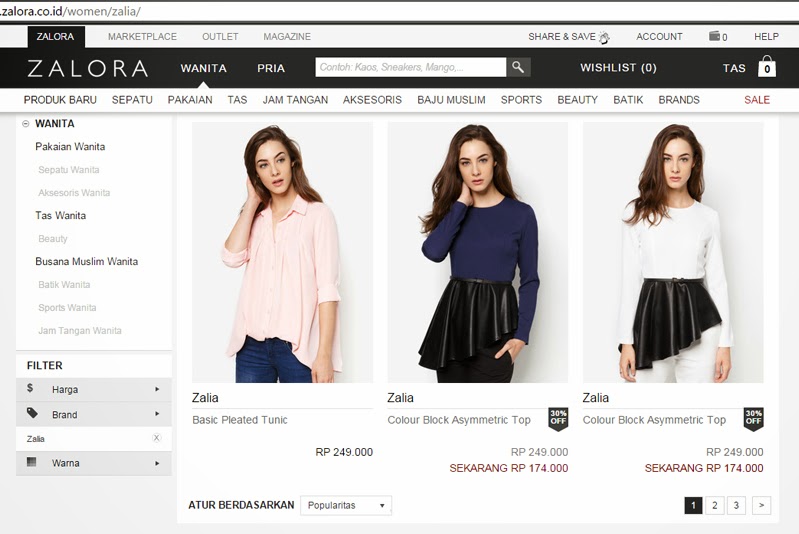Go to results page 1
Image resolution: width=799 pixels, height=534 pixels.
point(693,505)
